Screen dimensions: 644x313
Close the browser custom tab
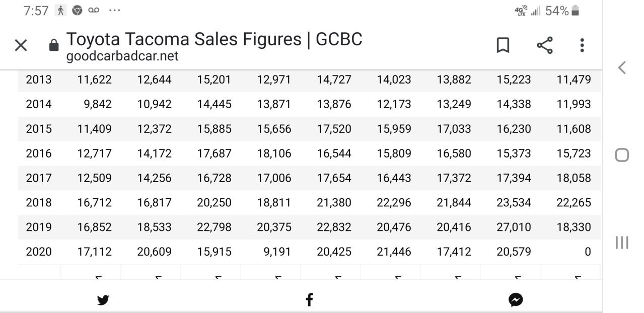(x=21, y=45)
